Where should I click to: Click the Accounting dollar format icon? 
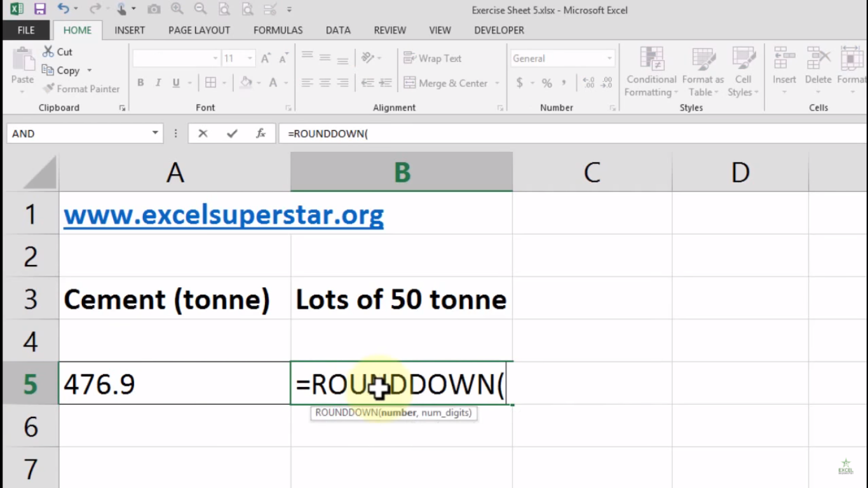coord(520,83)
